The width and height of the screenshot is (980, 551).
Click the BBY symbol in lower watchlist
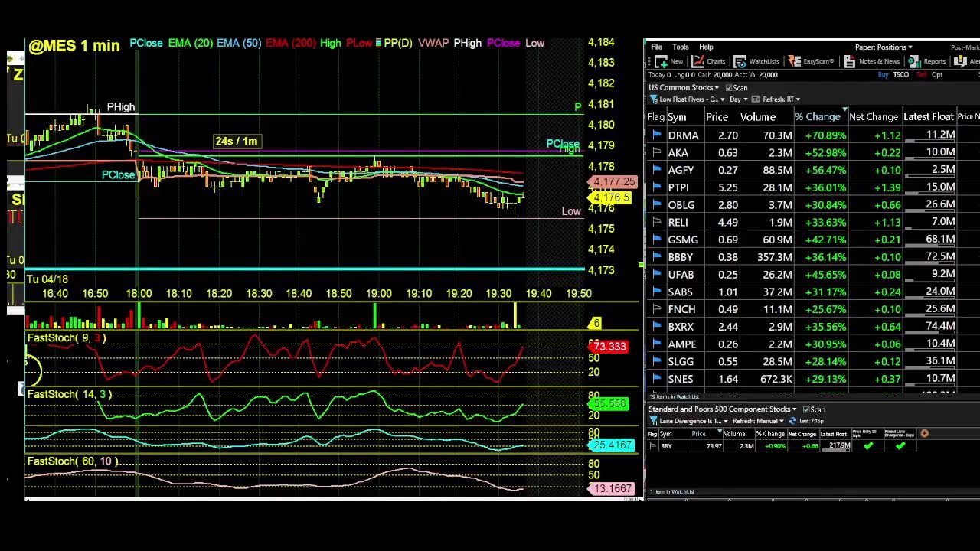click(x=666, y=446)
